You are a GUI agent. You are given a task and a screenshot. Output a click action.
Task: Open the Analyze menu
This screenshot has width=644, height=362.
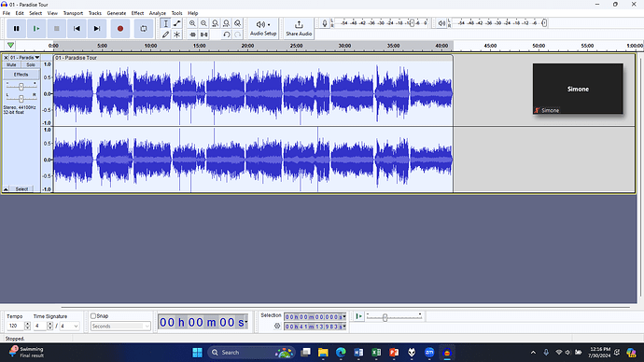(x=158, y=13)
